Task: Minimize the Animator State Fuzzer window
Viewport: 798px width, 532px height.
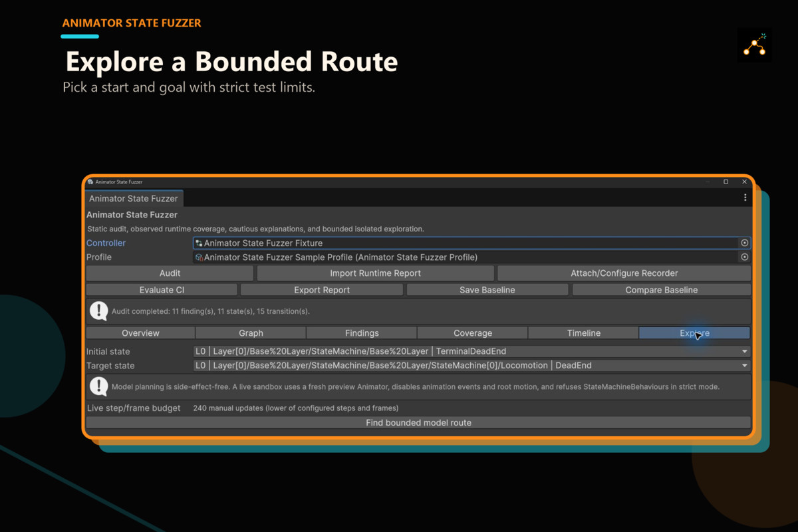Action: 708,182
